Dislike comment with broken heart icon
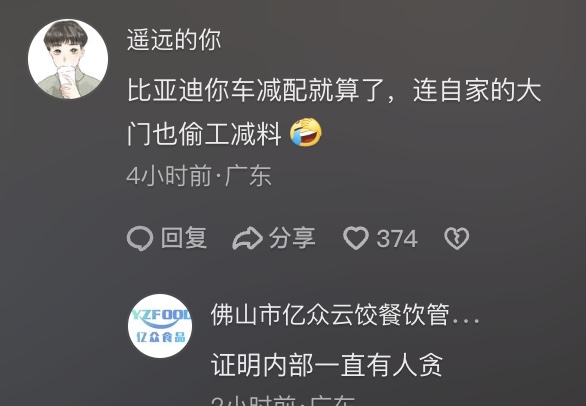This screenshot has height=406, width=586. pos(456,239)
